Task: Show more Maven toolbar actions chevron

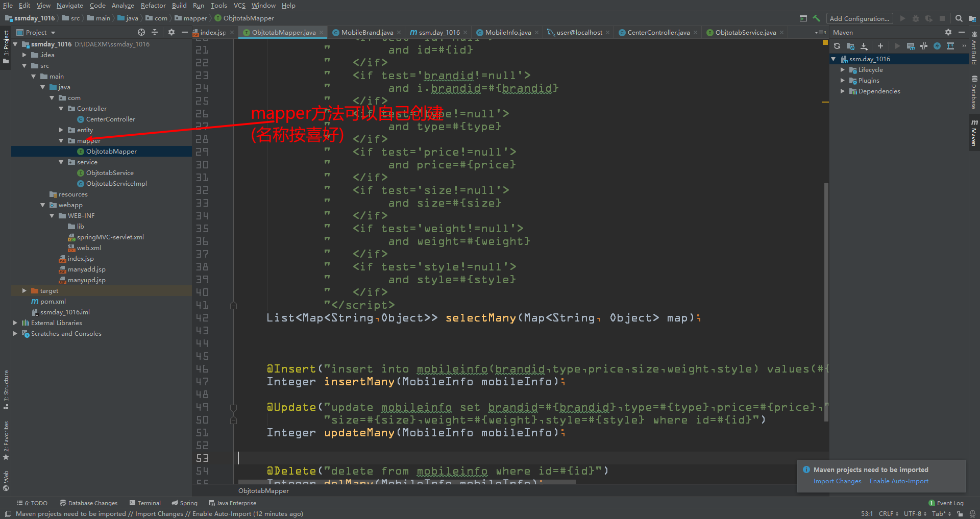Action: pos(964,46)
